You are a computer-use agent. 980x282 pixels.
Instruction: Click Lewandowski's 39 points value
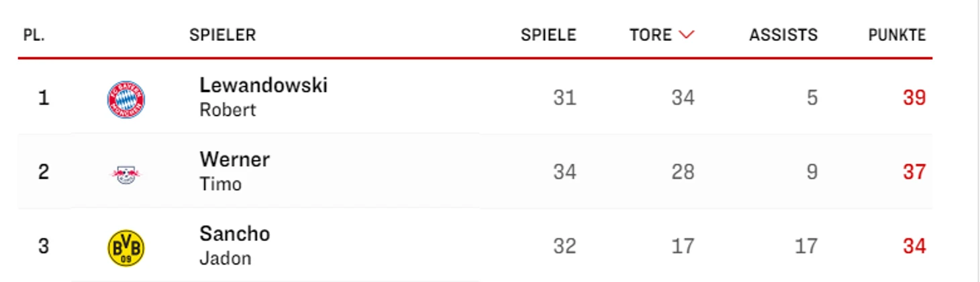coord(914,98)
